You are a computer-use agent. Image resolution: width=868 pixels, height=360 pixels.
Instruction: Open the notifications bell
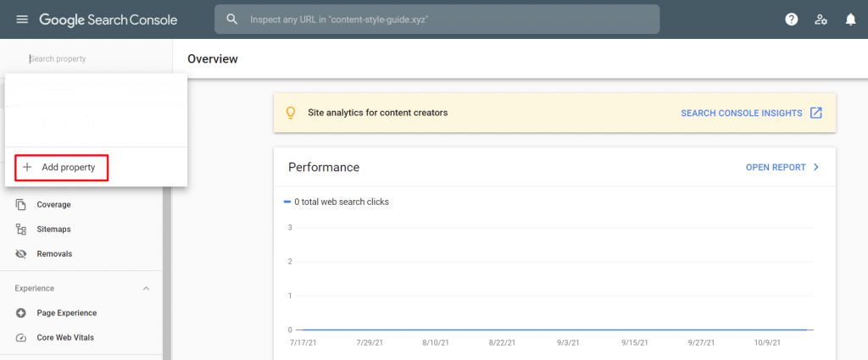pos(850,19)
